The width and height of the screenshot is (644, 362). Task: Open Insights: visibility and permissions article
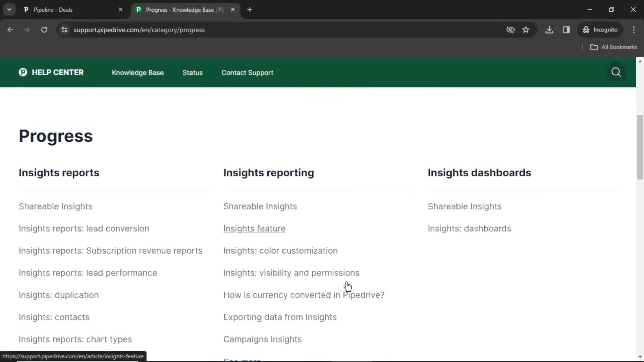(x=291, y=273)
